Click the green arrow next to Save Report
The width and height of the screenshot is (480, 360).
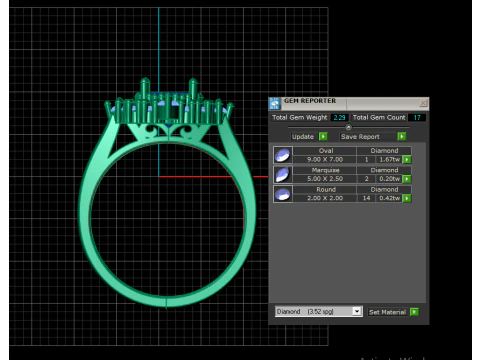(x=402, y=136)
